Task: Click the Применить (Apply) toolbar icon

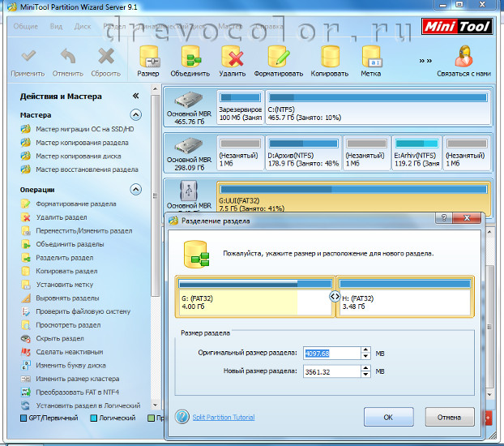Action: point(28,57)
